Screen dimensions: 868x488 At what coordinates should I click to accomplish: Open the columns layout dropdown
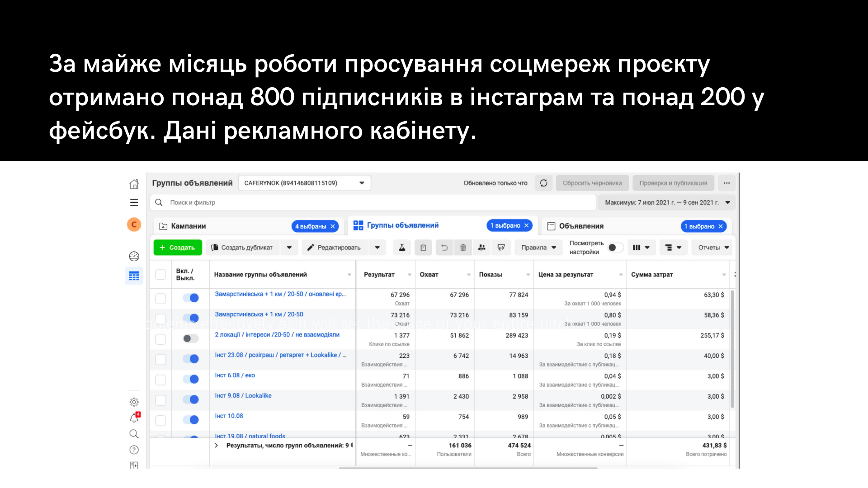641,247
